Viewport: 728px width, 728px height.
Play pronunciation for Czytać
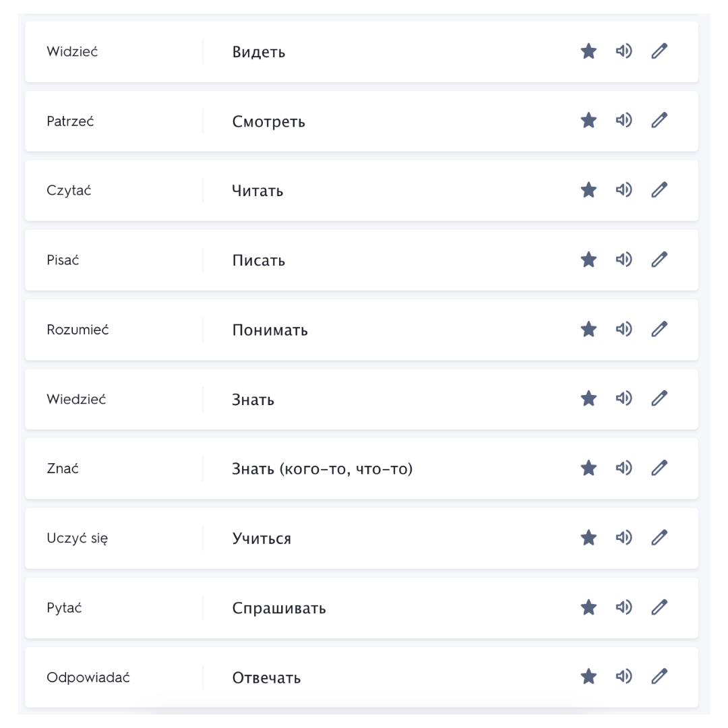pyautogui.click(x=624, y=190)
